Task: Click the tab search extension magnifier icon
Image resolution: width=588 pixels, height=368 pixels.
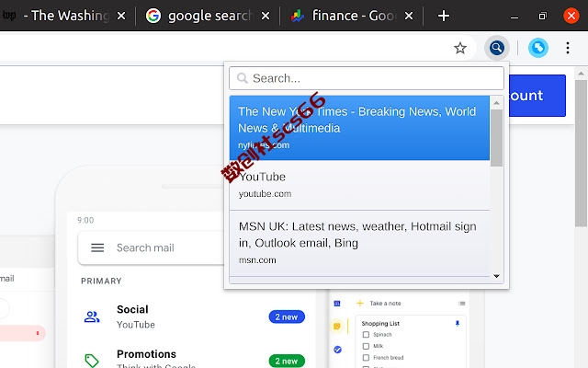Action: (496, 48)
